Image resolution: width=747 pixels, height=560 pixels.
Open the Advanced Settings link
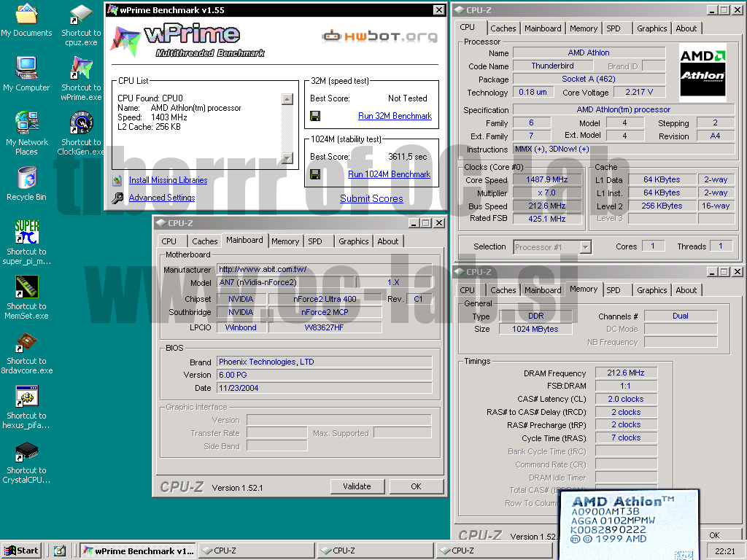click(x=162, y=198)
